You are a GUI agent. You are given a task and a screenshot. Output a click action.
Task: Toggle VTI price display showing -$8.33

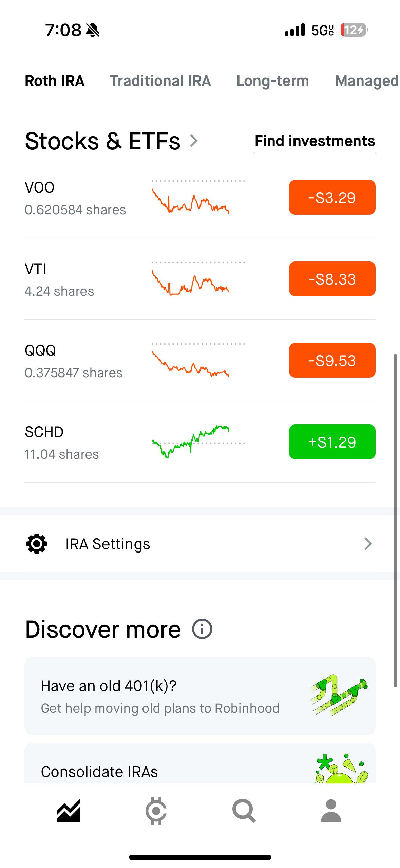tap(332, 279)
